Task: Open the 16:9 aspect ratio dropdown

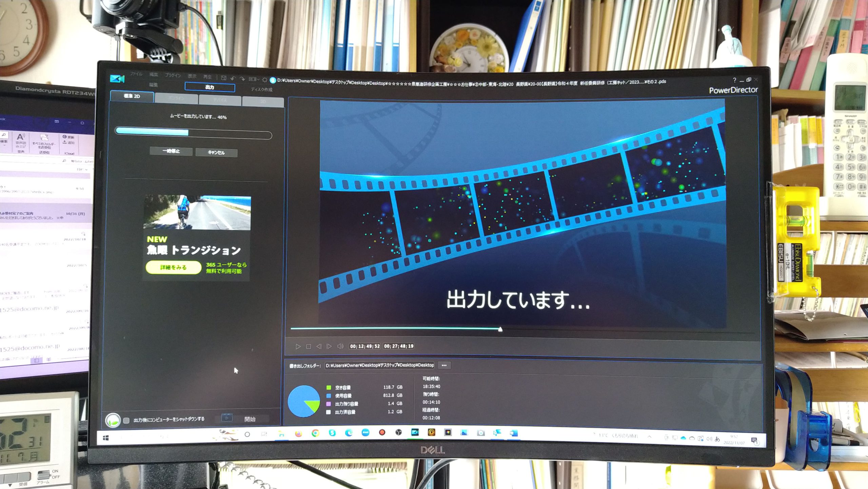Action: tap(254, 79)
